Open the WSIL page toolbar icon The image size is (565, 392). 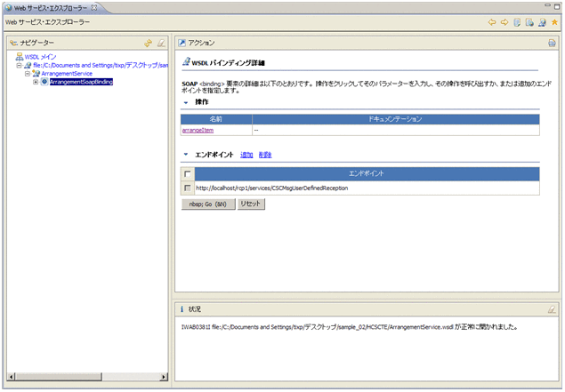[529, 22]
